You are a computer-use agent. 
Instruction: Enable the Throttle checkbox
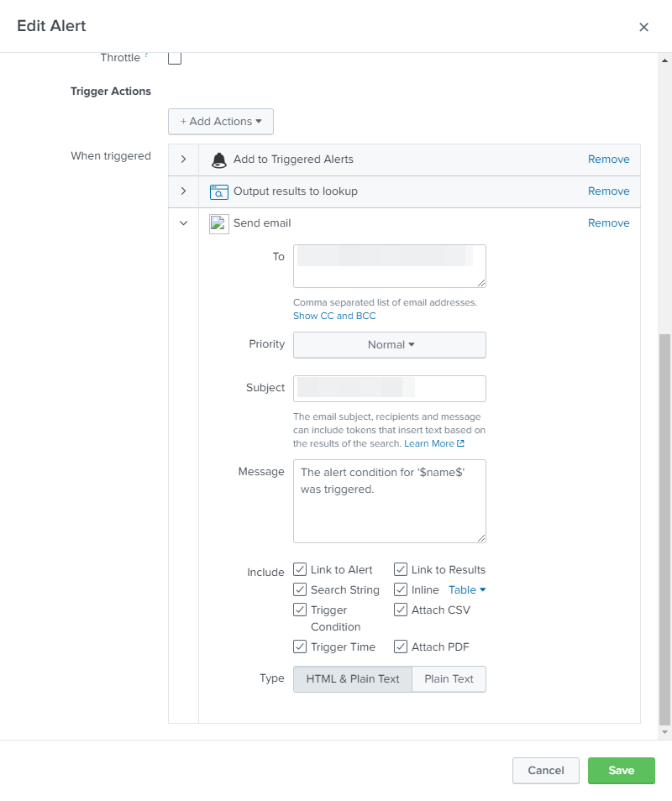coord(175,58)
